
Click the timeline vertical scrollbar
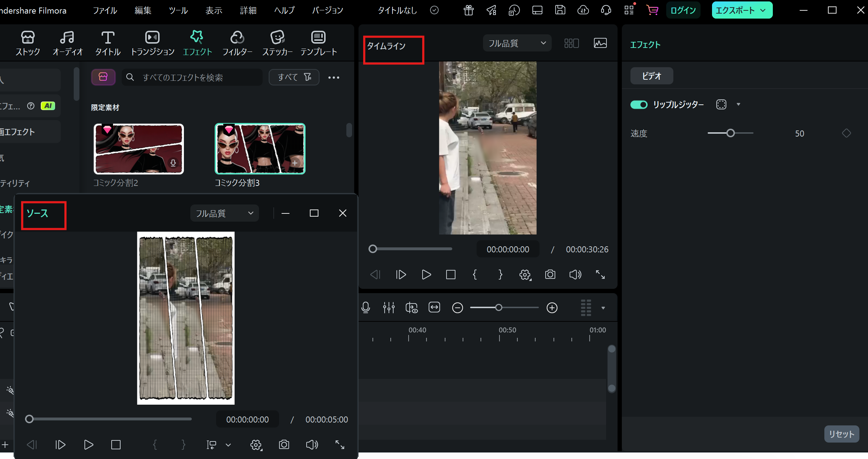tap(612, 368)
